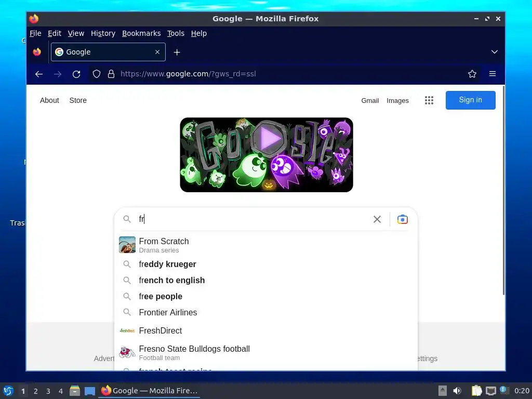
Task: Switch to workspace 2 in taskbar
Action: pos(36,391)
